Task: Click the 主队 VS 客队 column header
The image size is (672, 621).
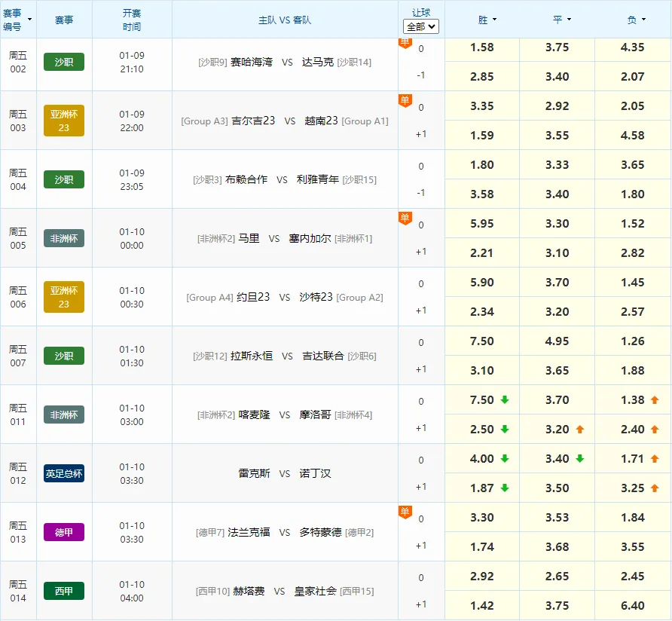Action: click(285, 19)
